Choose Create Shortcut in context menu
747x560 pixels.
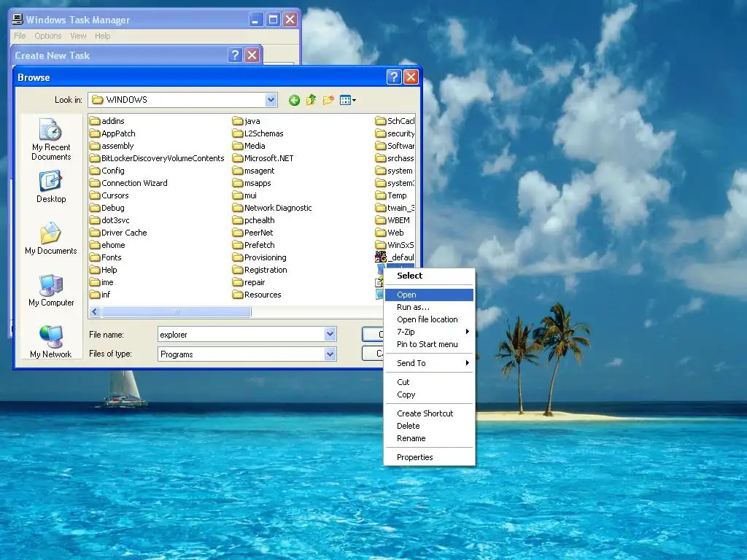tap(429, 413)
